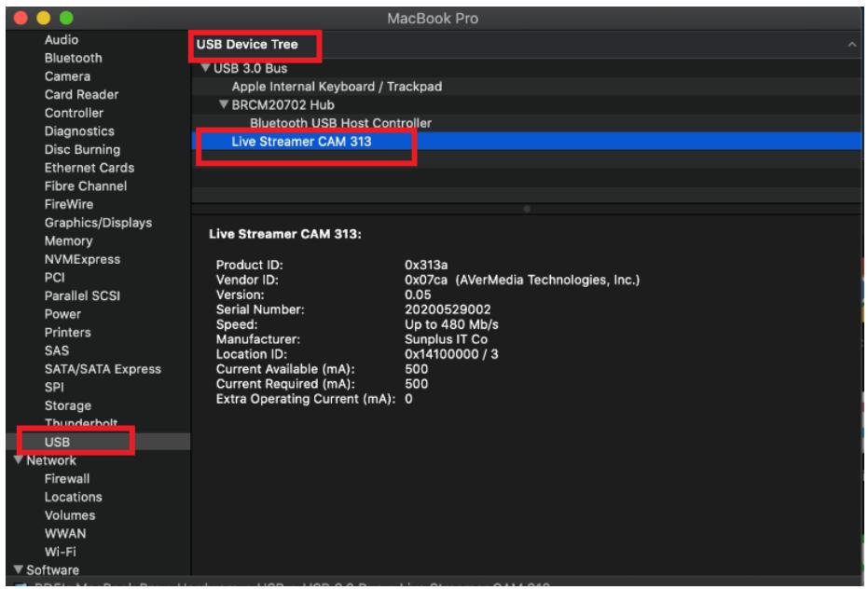Close the MacBook Pro window
This screenshot has width=868, height=589.
21,18
